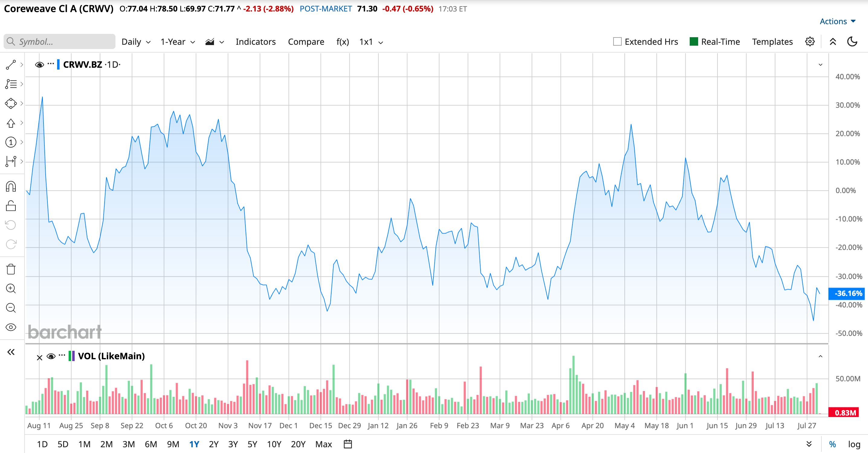Expand the Fibonacci tool submenu arrow

[21, 84]
